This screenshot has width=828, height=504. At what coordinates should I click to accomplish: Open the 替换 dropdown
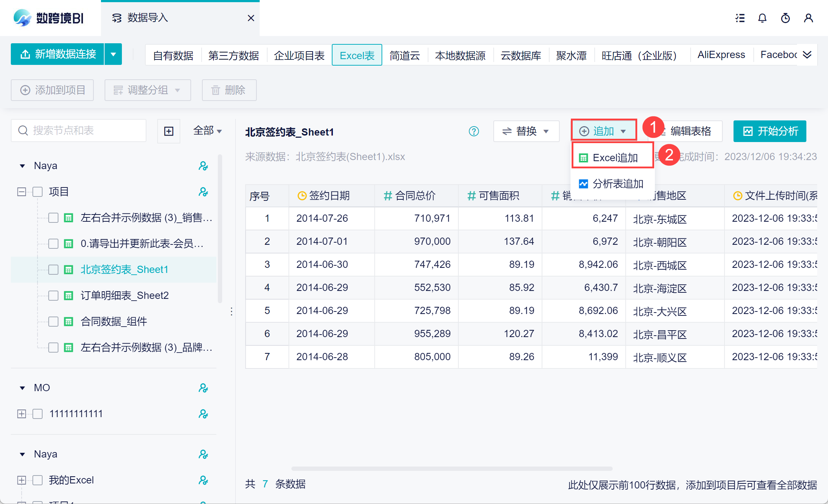coord(526,131)
